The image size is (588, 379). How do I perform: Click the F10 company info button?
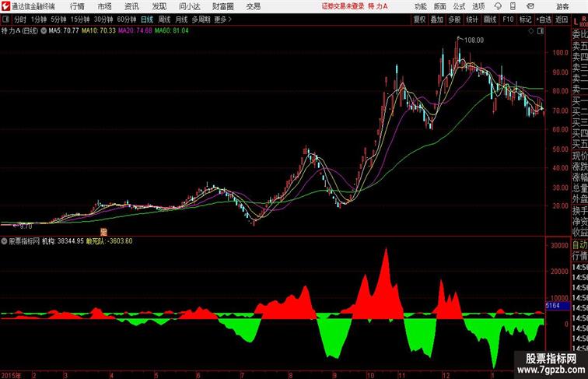point(508,19)
